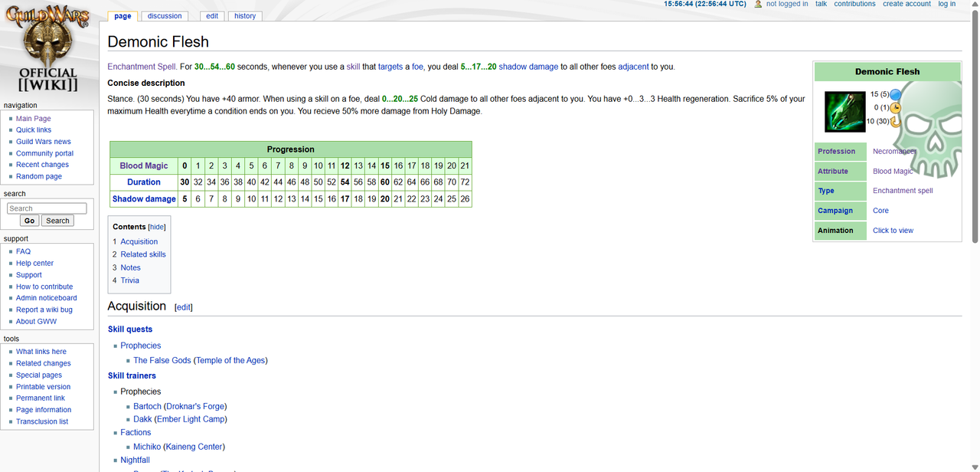980x472 pixels.
Task: Open contributions in the top bar
Action: (x=854, y=4)
